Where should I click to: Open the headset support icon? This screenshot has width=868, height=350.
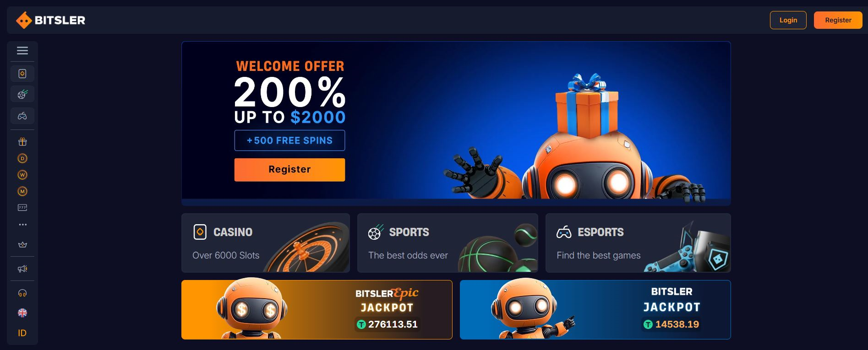(x=22, y=293)
